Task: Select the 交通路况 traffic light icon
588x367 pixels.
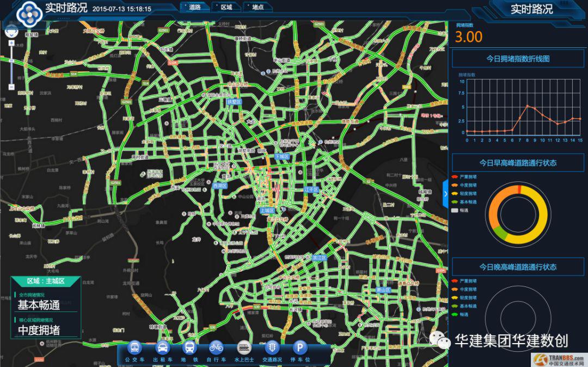Action: (x=272, y=348)
